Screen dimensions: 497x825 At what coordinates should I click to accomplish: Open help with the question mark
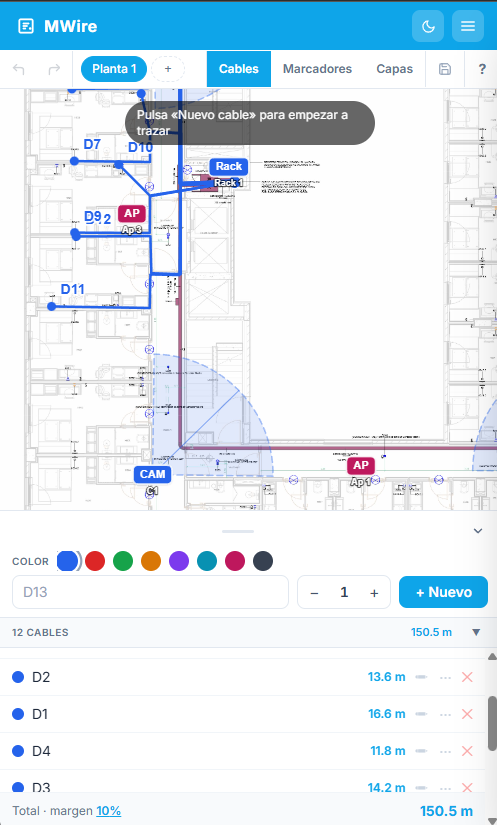482,69
